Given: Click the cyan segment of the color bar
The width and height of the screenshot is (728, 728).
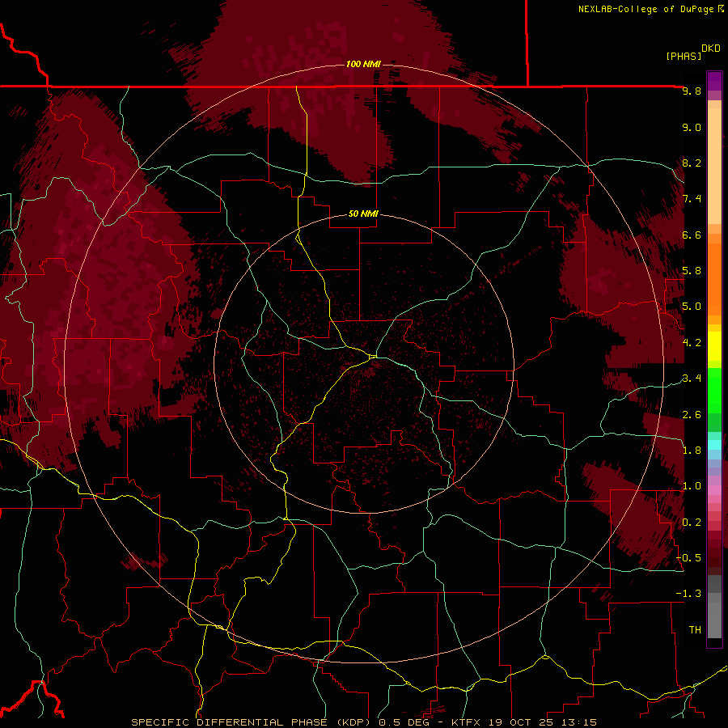Looking at the screenshot, I should 714,445.
